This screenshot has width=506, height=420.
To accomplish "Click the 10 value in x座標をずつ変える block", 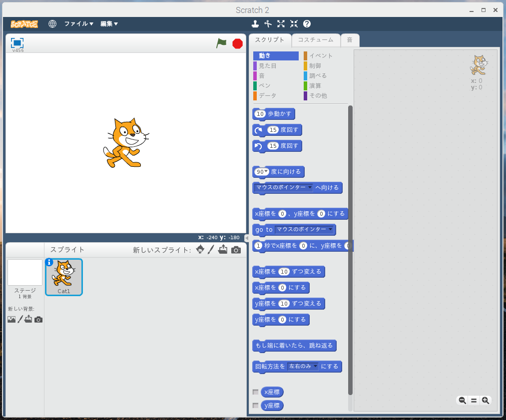I will [x=284, y=272].
